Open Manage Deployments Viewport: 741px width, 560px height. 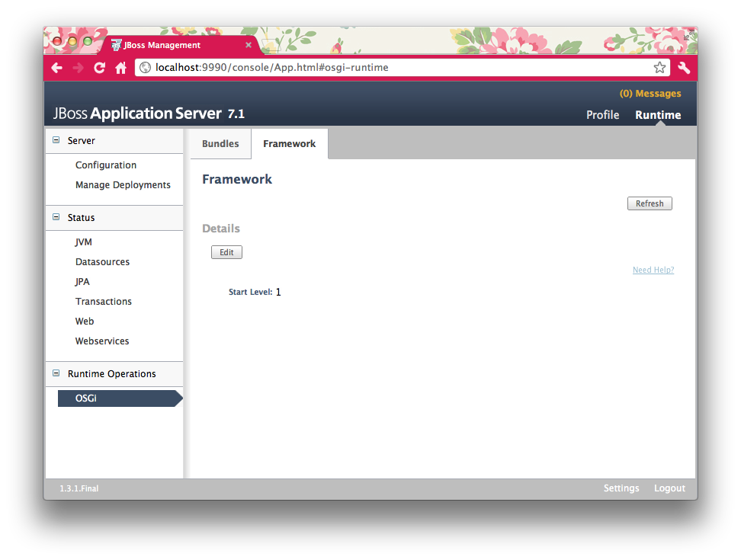tap(123, 184)
